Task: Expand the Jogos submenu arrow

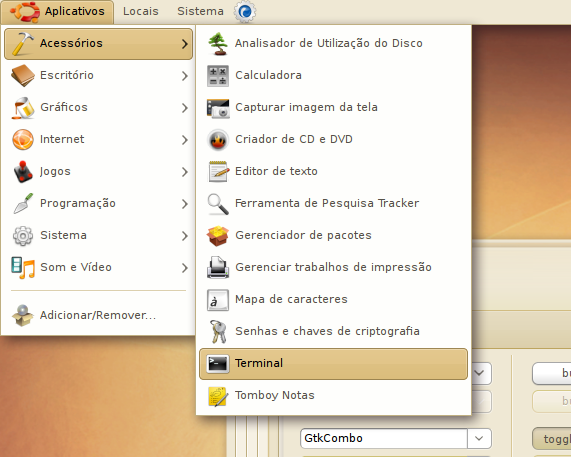Action: click(185, 172)
